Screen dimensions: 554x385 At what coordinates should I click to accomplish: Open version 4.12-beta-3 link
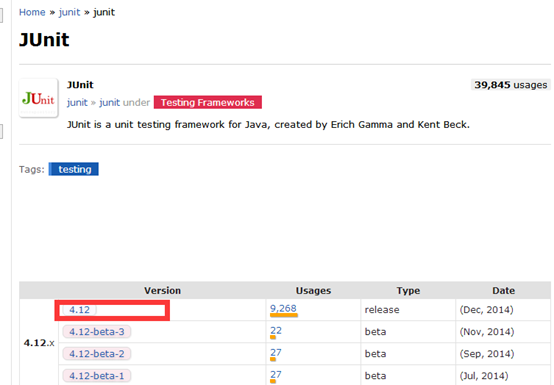tap(97, 332)
